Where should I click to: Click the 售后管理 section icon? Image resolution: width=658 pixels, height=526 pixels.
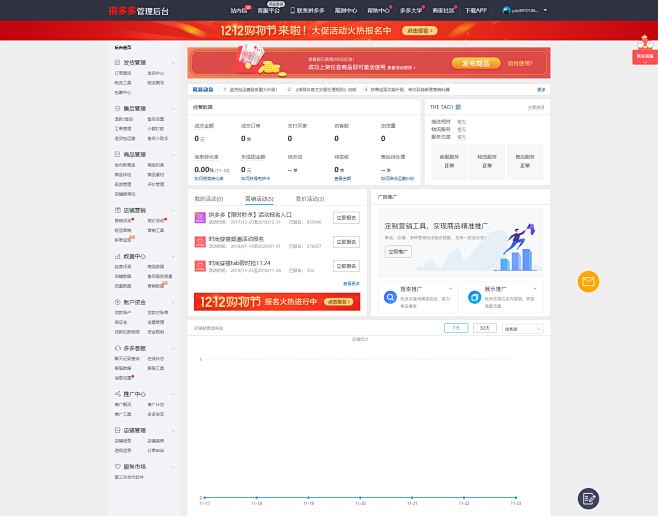(118, 108)
